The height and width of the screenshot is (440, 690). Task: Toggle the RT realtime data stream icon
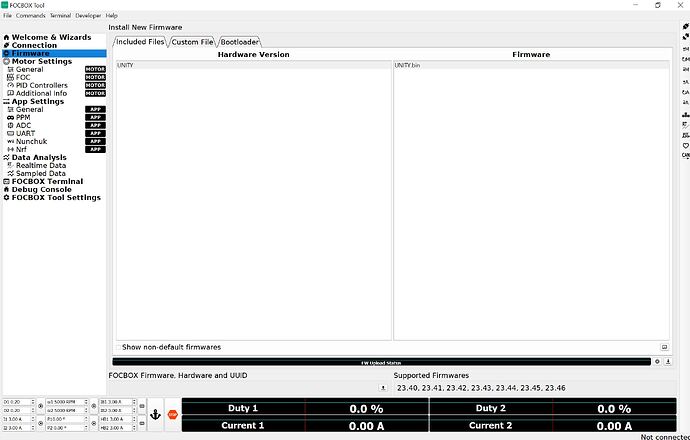tap(685, 125)
